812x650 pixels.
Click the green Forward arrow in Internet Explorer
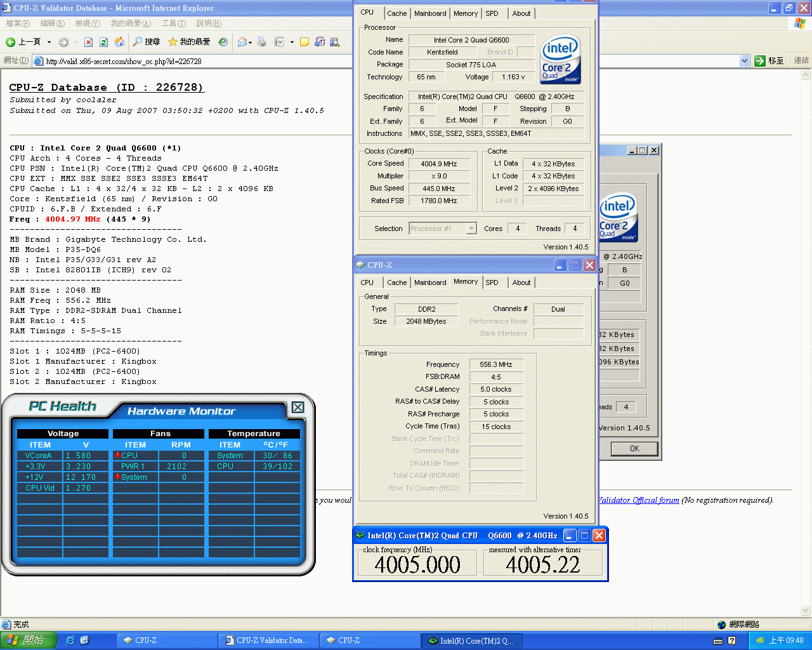point(63,42)
